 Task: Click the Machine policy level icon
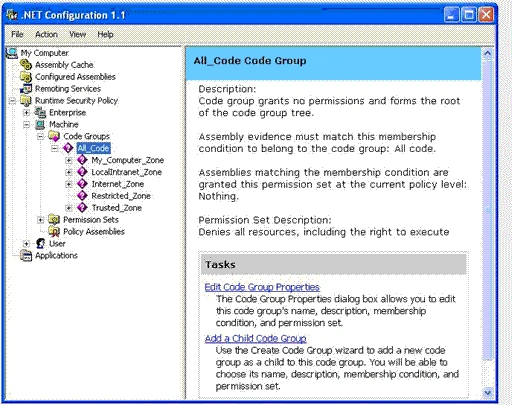coord(40,124)
